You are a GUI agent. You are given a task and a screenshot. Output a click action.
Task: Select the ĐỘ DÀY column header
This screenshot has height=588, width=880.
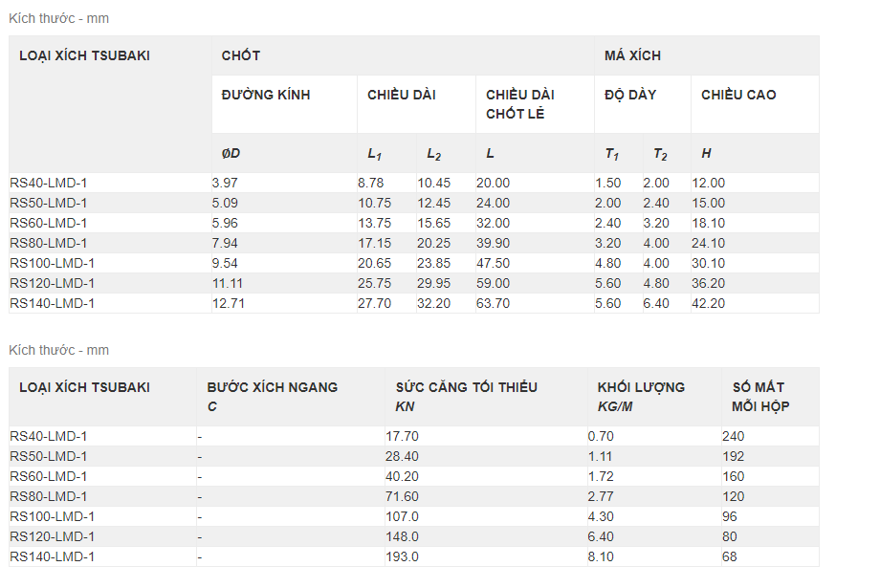click(630, 96)
